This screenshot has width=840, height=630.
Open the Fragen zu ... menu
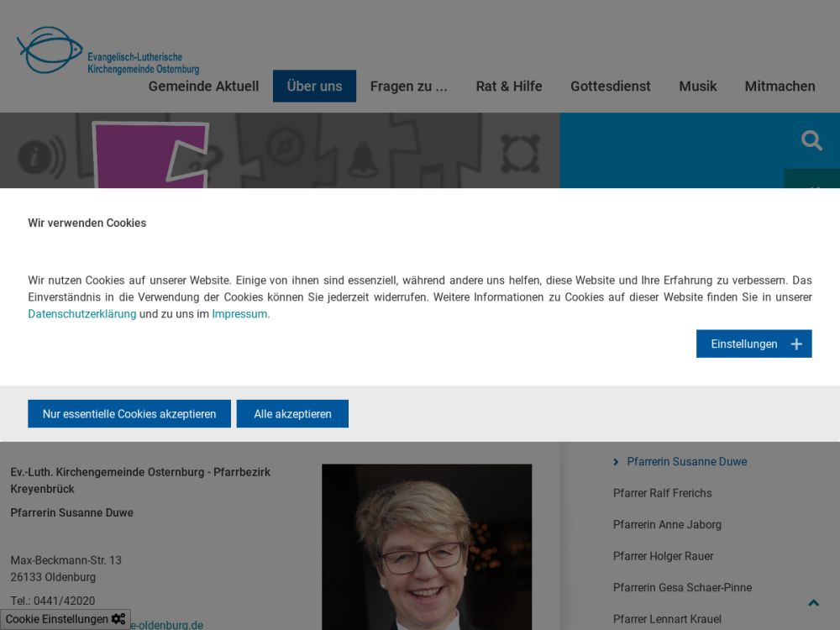[408, 87]
